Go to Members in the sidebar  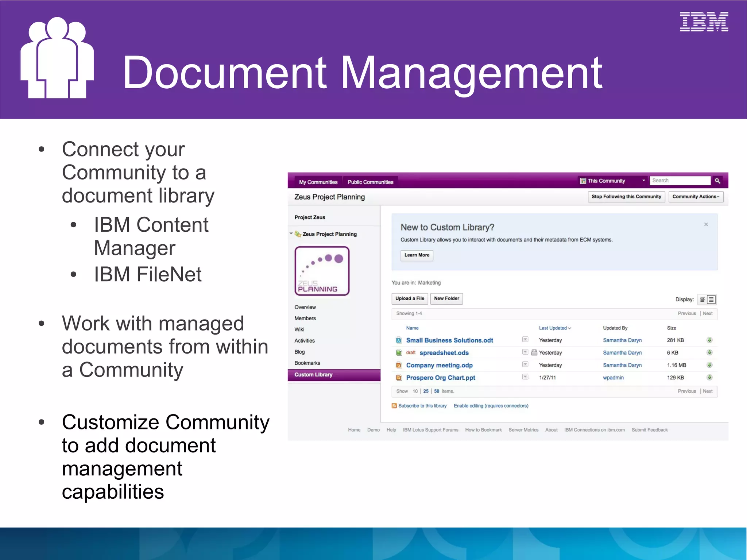coord(305,318)
